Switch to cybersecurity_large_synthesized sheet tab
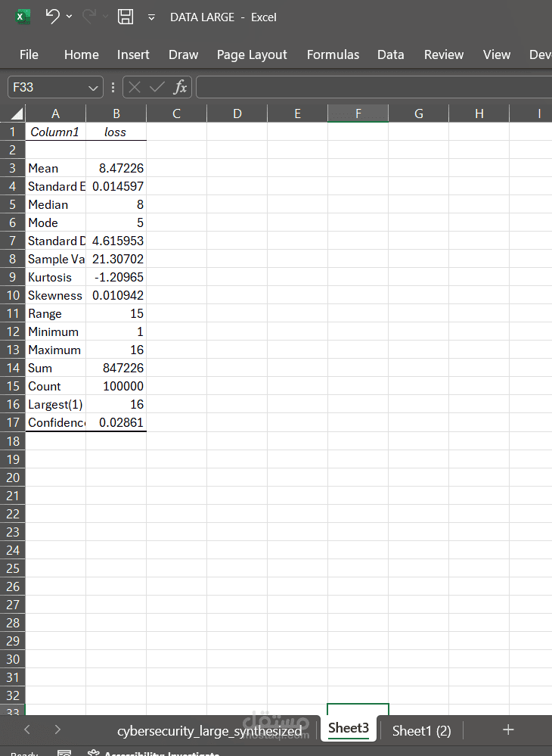The height and width of the screenshot is (756, 552). click(x=209, y=731)
